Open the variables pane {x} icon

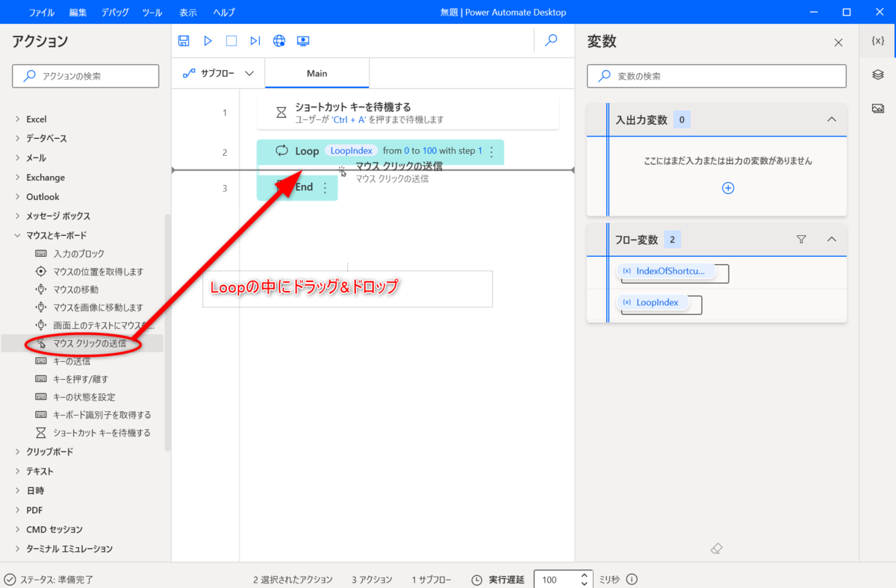coord(878,41)
